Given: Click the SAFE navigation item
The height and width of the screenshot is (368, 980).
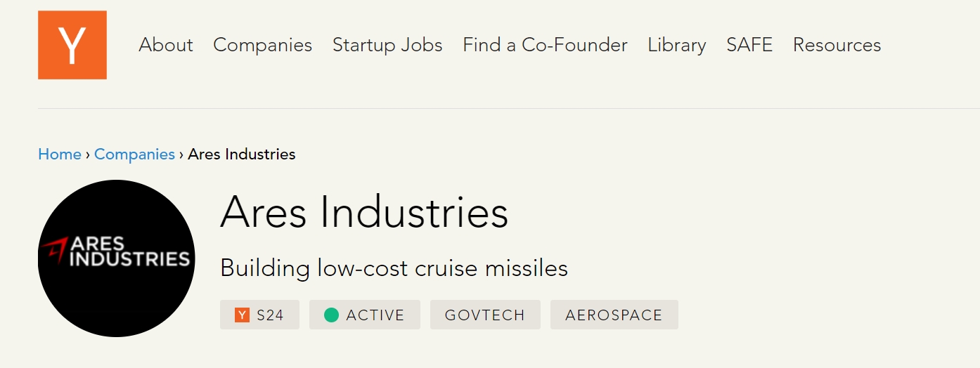Looking at the screenshot, I should point(749,45).
